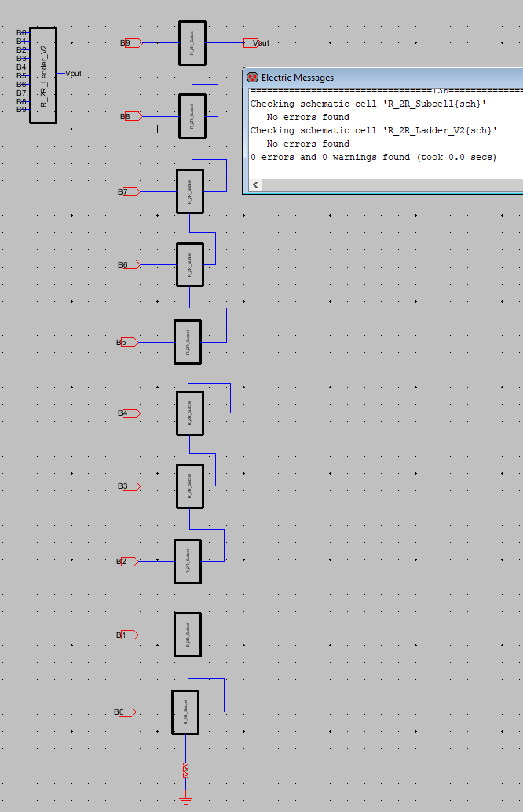Click the horizontal scrollbar track in Messages window

point(393,184)
